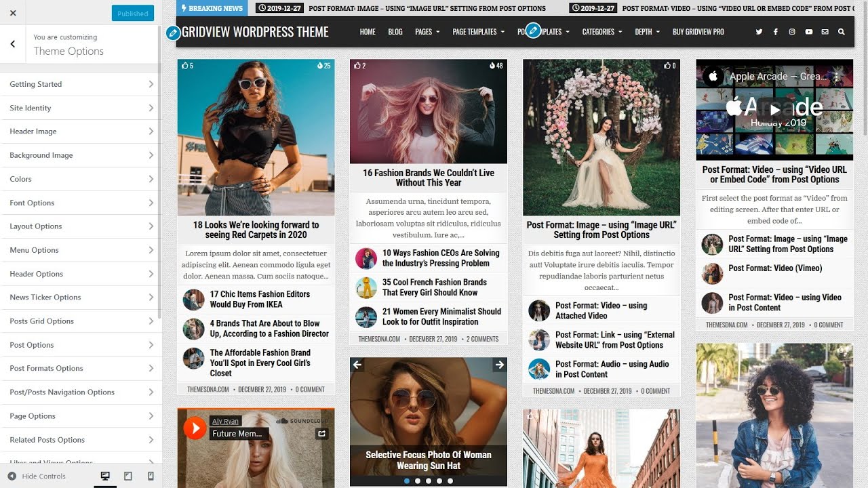Image resolution: width=868 pixels, height=488 pixels.
Task: Open YouTube video options three-dot menu
Action: pos(837,77)
